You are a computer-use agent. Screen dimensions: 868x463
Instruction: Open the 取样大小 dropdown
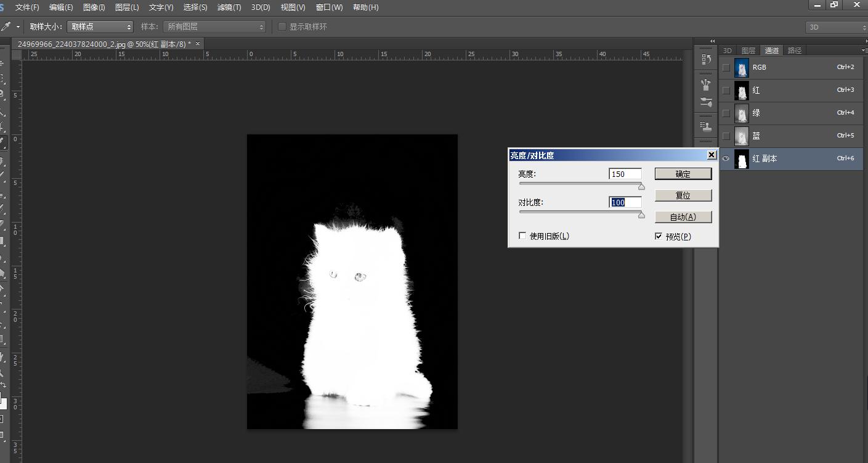pyautogui.click(x=100, y=27)
